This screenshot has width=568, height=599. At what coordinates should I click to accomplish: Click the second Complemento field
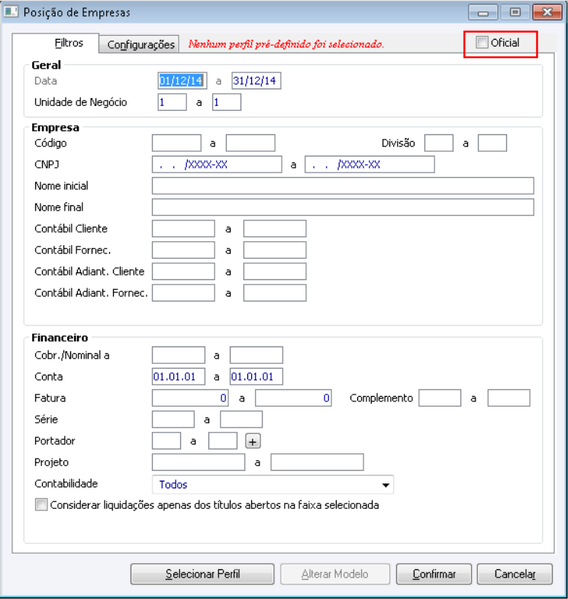[509, 398]
